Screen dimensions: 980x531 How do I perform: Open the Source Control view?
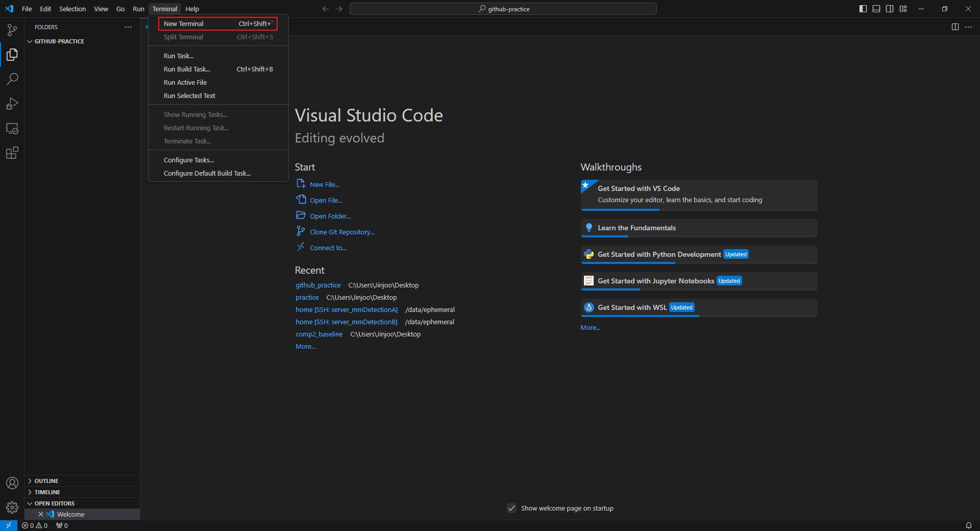[12, 30]
